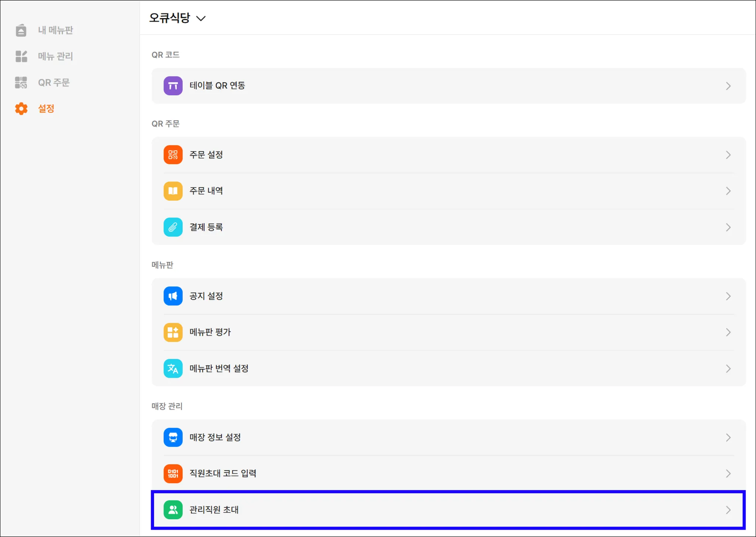Click the blue 공지 설정 megaphone icon
Viewport: 756px width, 537px height.
coord(173,296)
